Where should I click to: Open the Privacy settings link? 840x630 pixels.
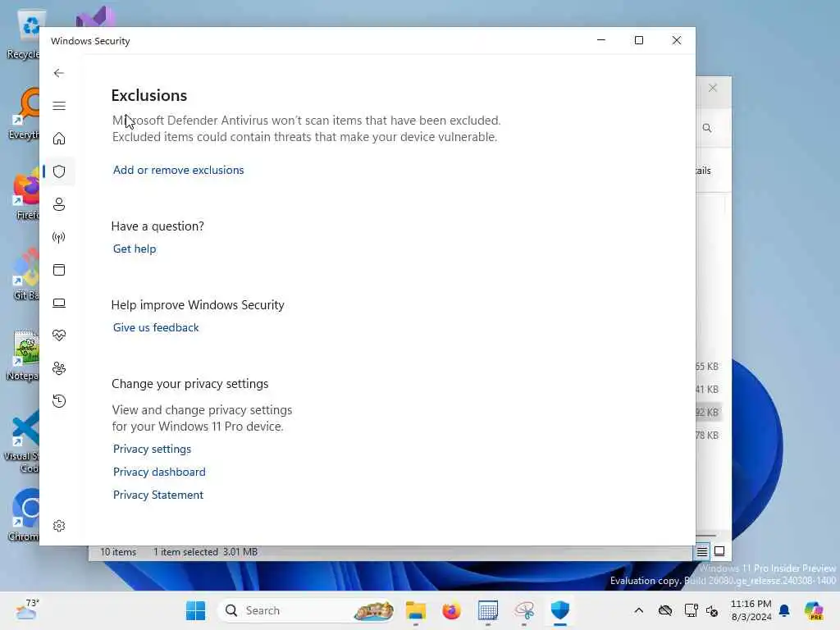[152, 449]
